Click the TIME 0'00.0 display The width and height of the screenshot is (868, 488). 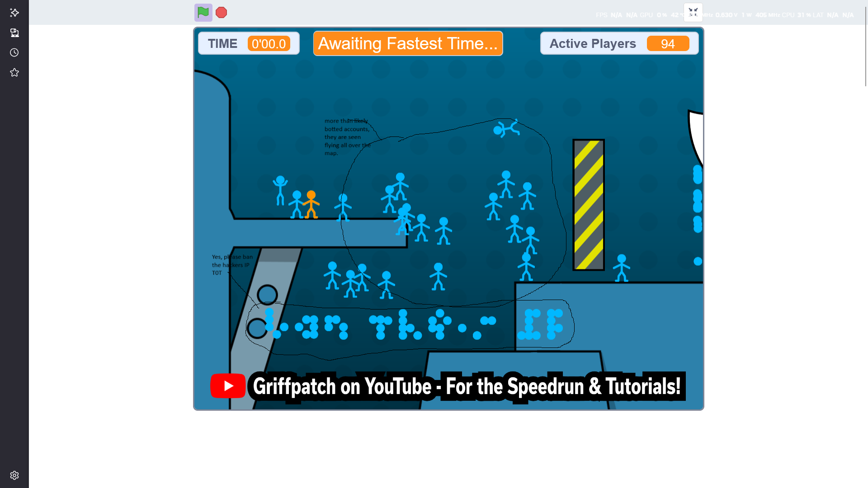[249, 43]
